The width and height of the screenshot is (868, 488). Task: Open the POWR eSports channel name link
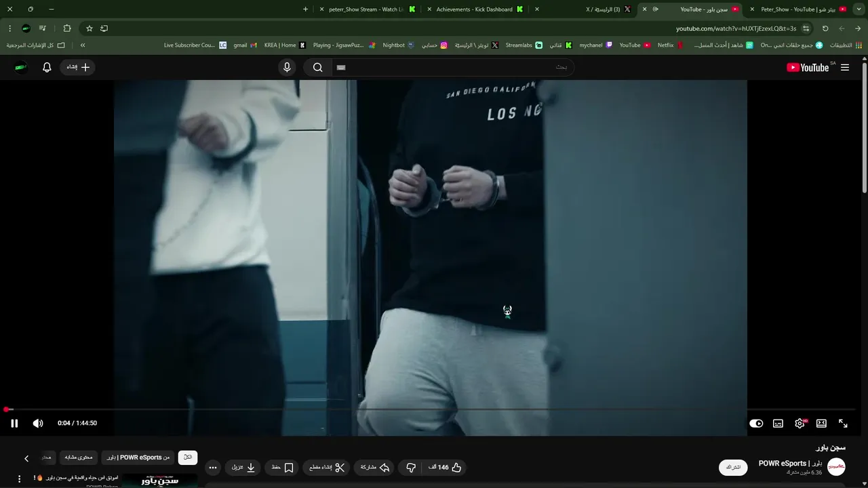[790, 464]
